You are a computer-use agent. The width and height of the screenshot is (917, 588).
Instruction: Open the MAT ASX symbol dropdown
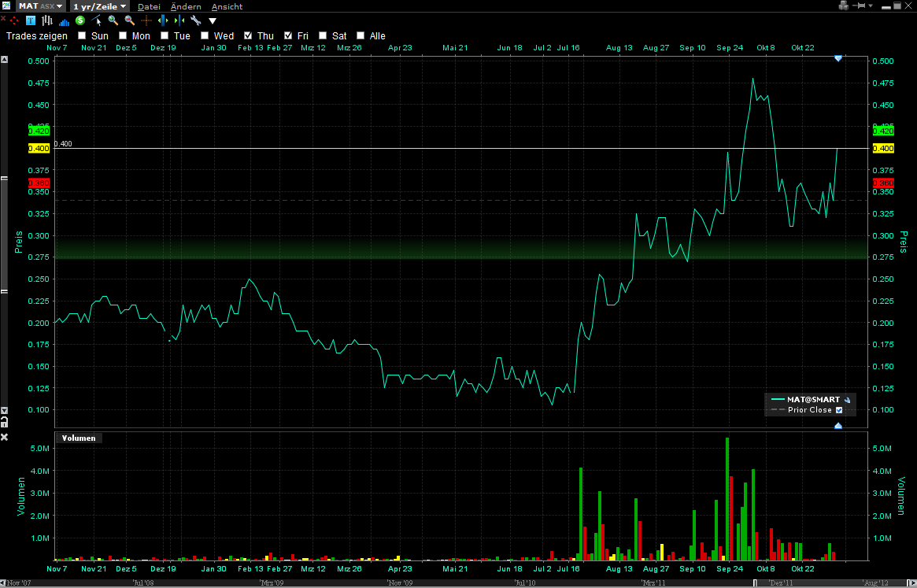(40, 6)
